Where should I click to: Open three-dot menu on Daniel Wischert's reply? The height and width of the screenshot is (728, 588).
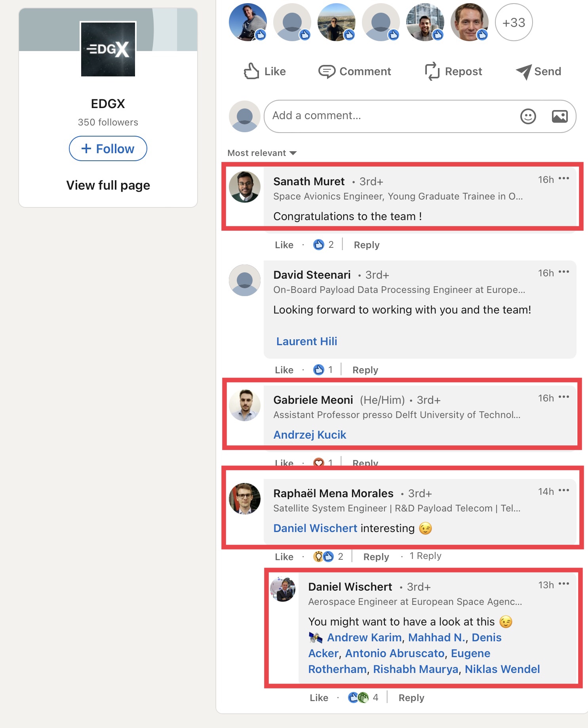564,584
